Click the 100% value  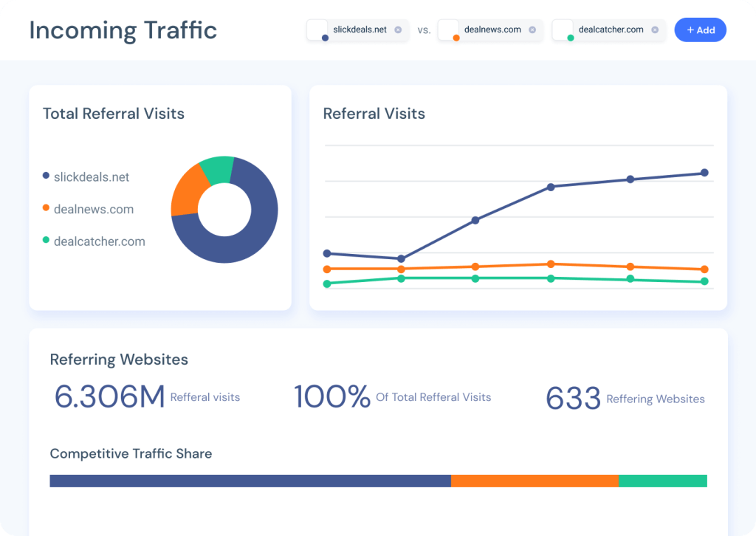pos(332,396)
